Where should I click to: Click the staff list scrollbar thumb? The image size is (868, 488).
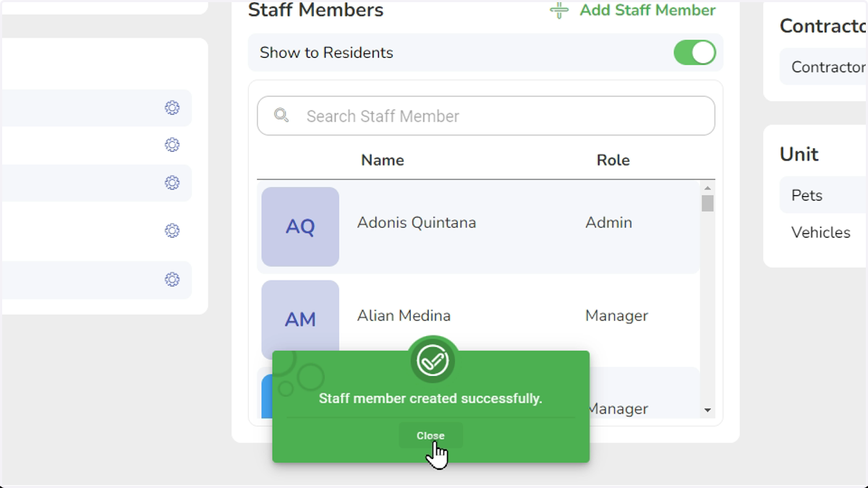pos(707,203)
